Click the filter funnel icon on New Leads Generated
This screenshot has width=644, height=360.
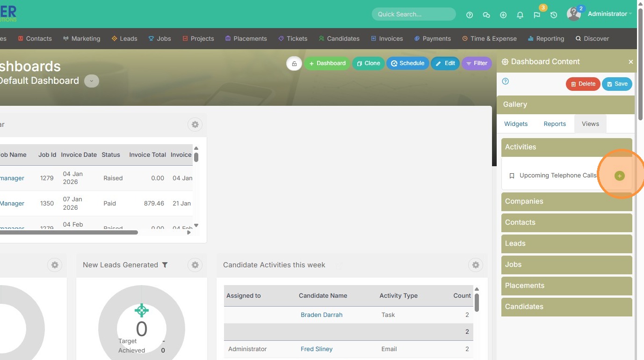(x=165, y=265)
